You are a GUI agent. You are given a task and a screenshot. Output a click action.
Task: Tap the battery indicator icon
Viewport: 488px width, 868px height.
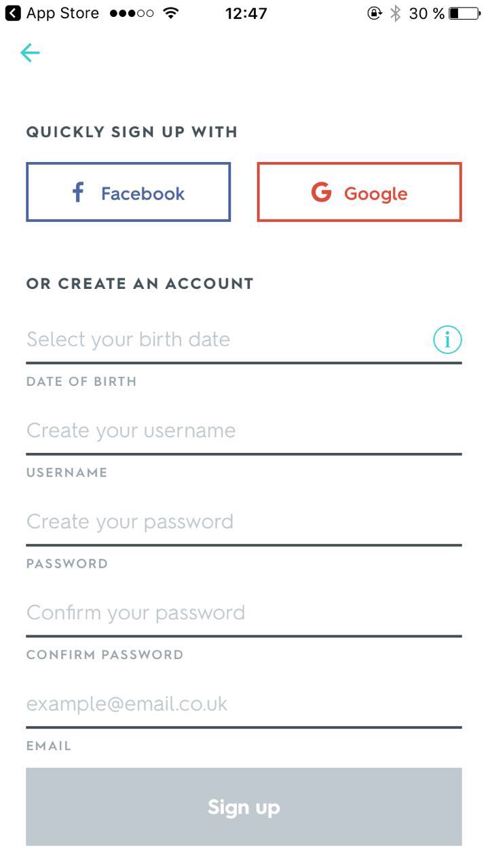click(x=464, y=13)
